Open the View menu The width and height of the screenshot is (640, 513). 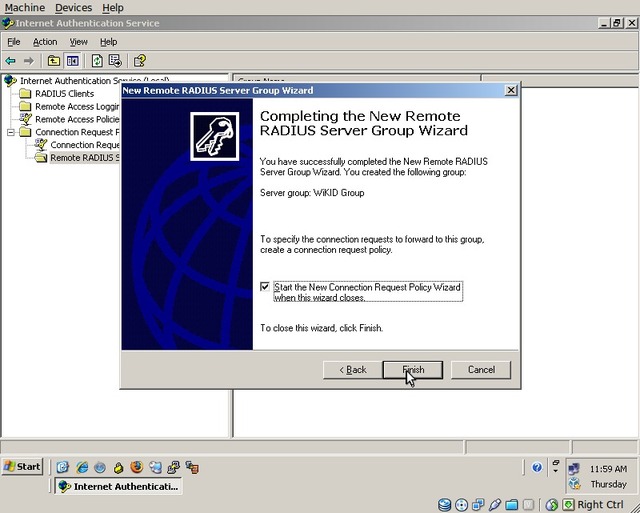tap(78, 42)
